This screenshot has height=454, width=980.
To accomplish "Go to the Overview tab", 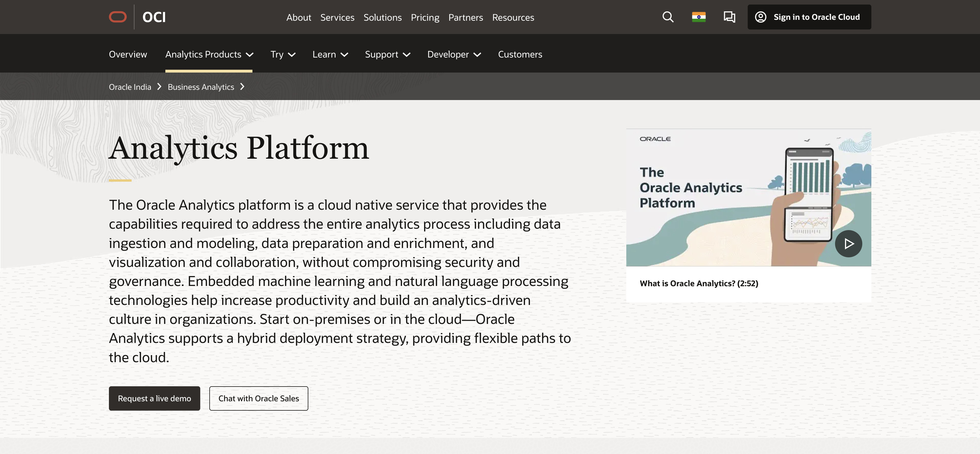I will pos(128,54).
